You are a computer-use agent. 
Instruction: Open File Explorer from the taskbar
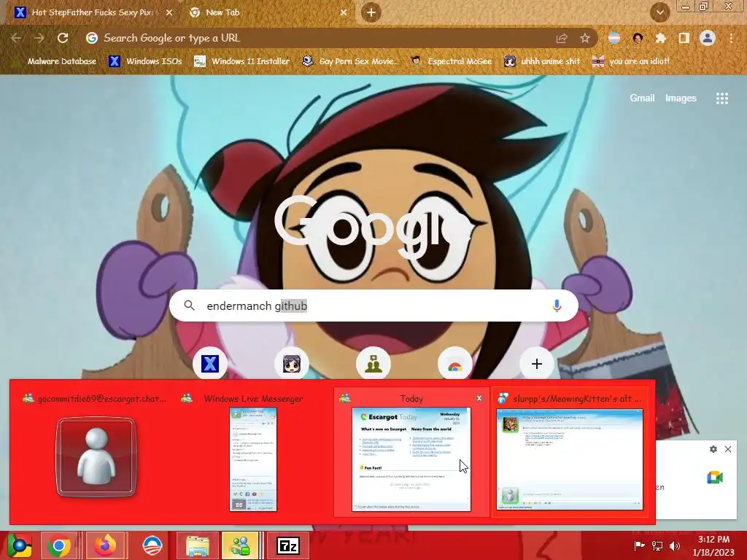pyautogui.click(x=197, y=545)
